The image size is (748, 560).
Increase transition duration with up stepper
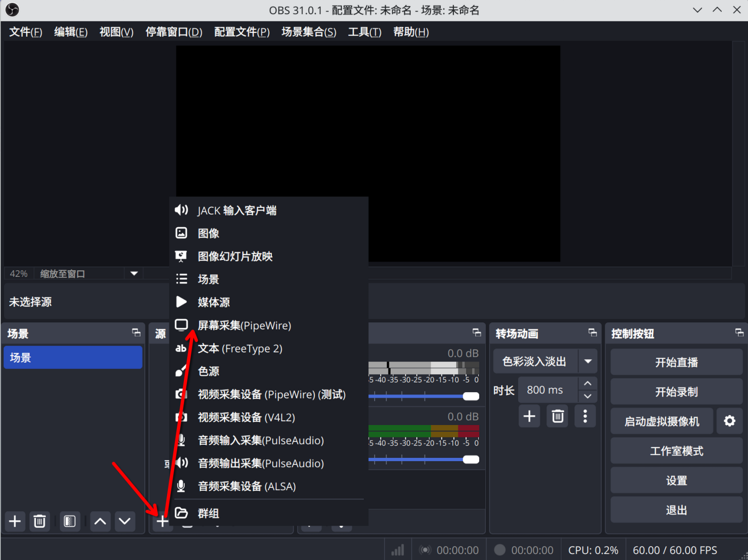pyautogui.click(x=588, y=384)
